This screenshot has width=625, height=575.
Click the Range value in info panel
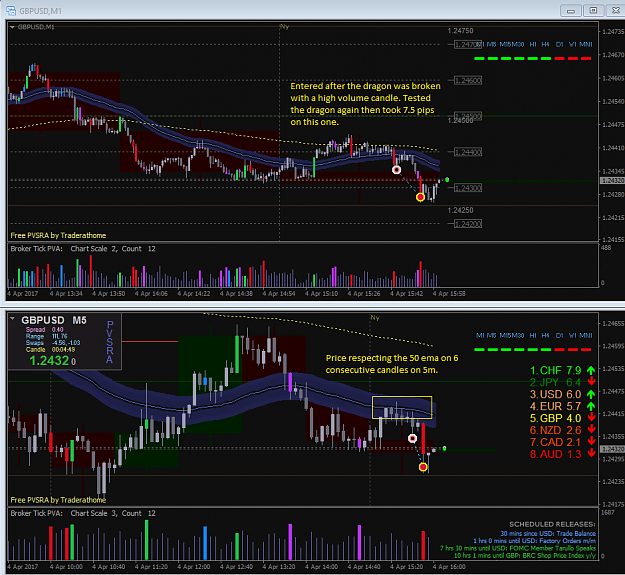[x=58, y=336]
